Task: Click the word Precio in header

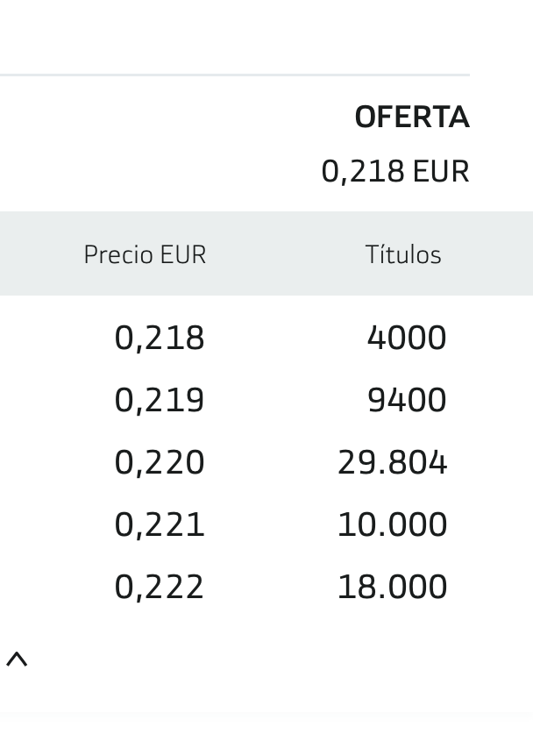Action: click(x=118, y=254)
